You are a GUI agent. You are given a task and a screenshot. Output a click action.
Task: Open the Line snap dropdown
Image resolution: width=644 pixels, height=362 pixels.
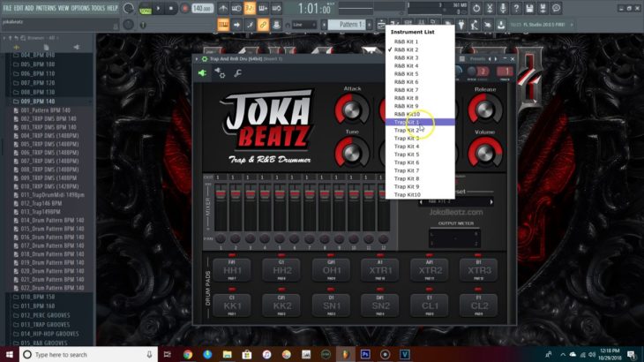(x=304, y=25)
